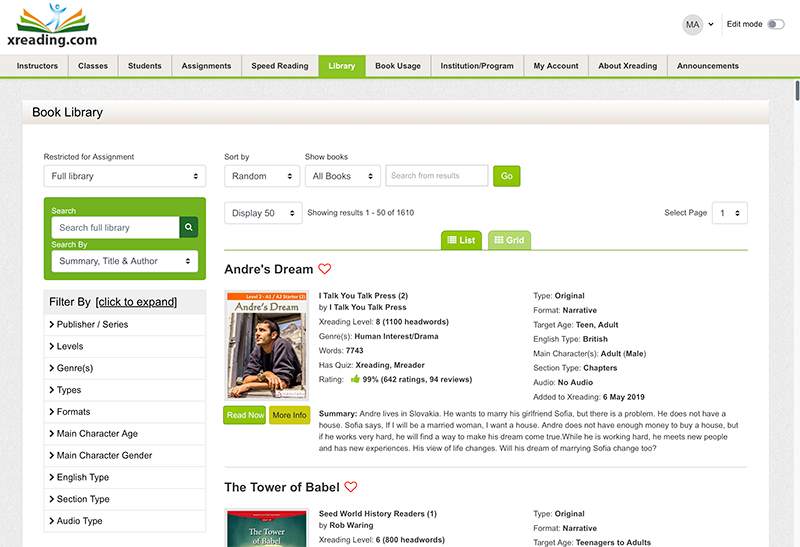
Task: Click the green search magnifier icon
Action: (189, 228)
